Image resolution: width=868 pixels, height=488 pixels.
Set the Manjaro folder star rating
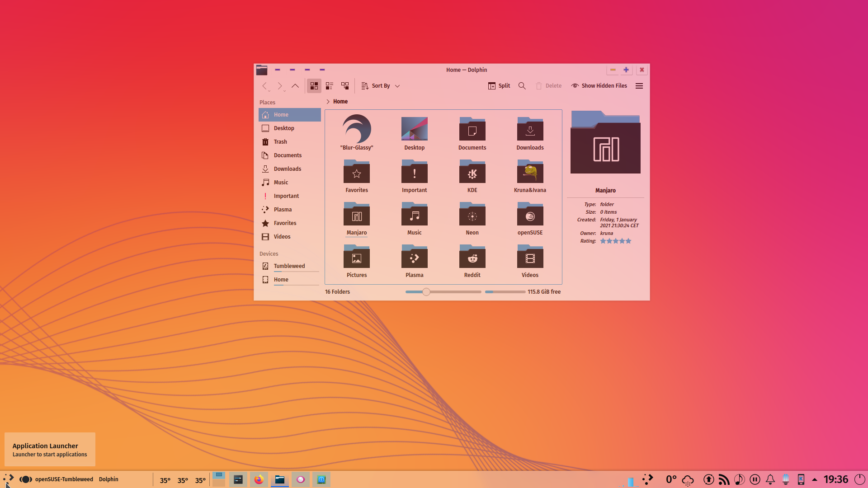(x=615, y=241)
